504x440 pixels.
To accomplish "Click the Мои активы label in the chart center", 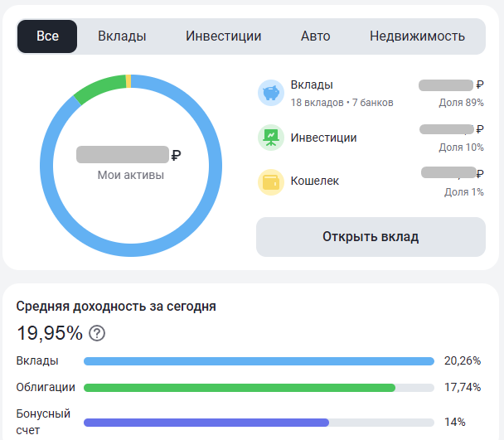I will [131, 175].
